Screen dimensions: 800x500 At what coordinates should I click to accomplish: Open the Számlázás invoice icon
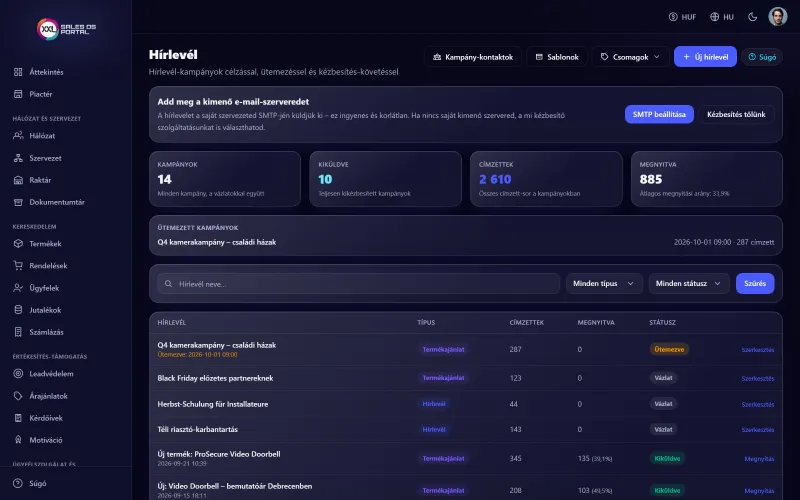point(18,332)
